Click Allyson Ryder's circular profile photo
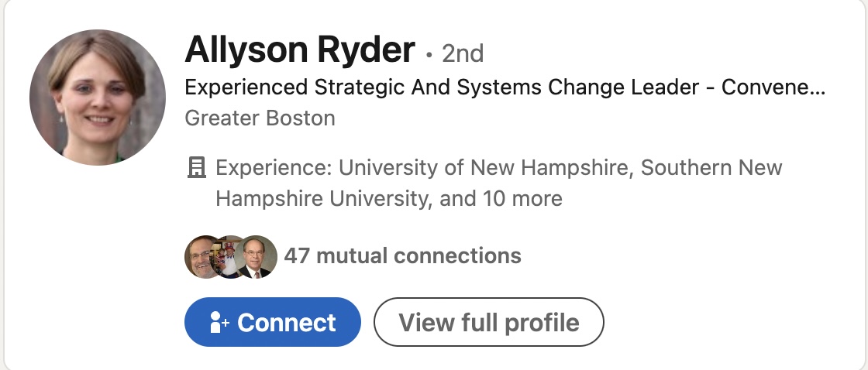The image size is (868, 370). click(x=98, y=98)
